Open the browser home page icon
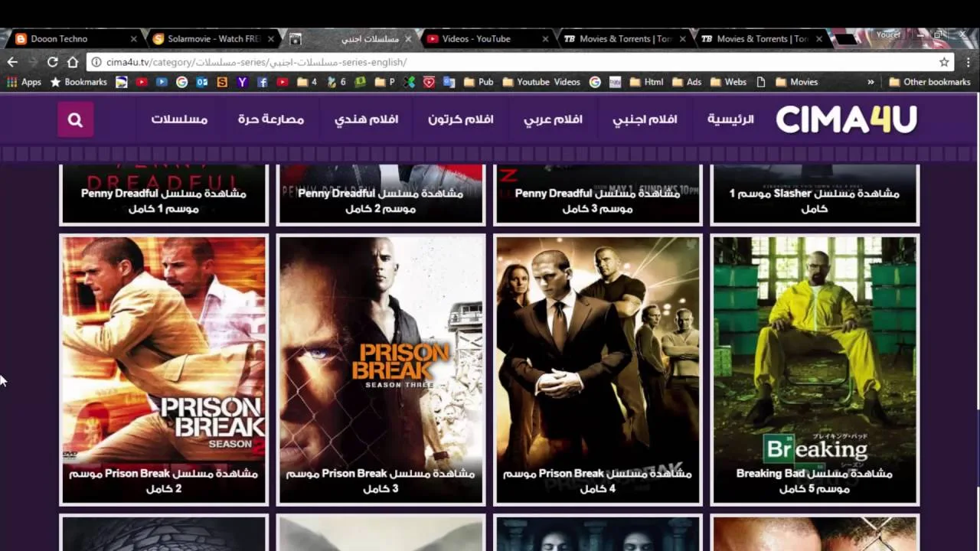 tap(73, 62)
